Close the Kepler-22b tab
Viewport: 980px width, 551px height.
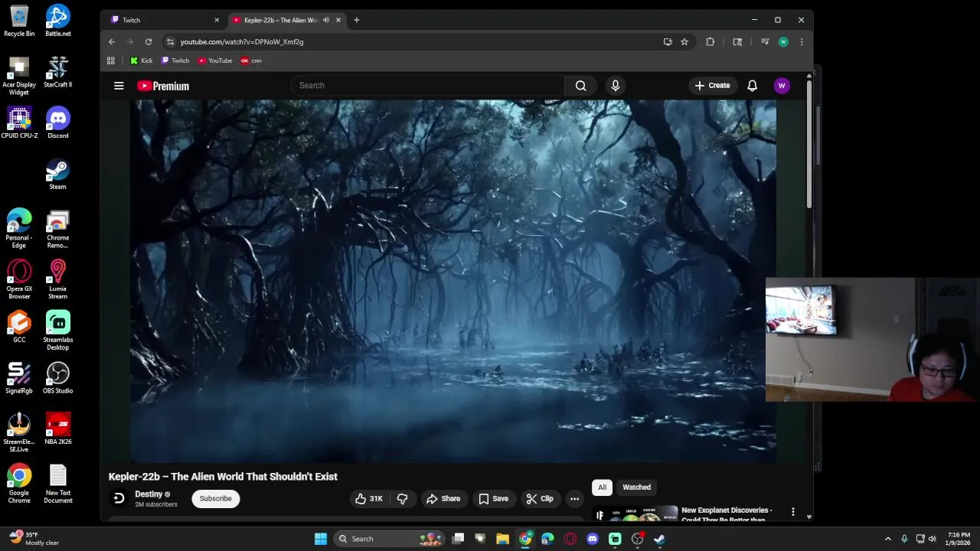(338, 20)
